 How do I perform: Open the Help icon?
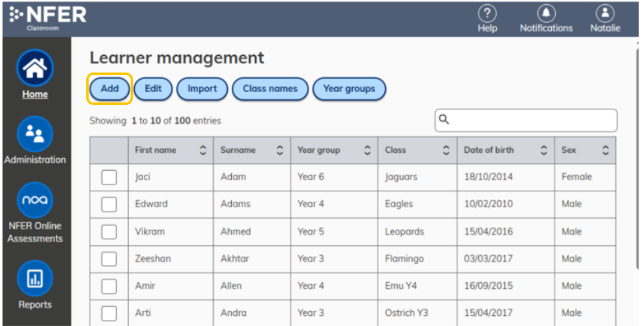[x=487, y=14]
